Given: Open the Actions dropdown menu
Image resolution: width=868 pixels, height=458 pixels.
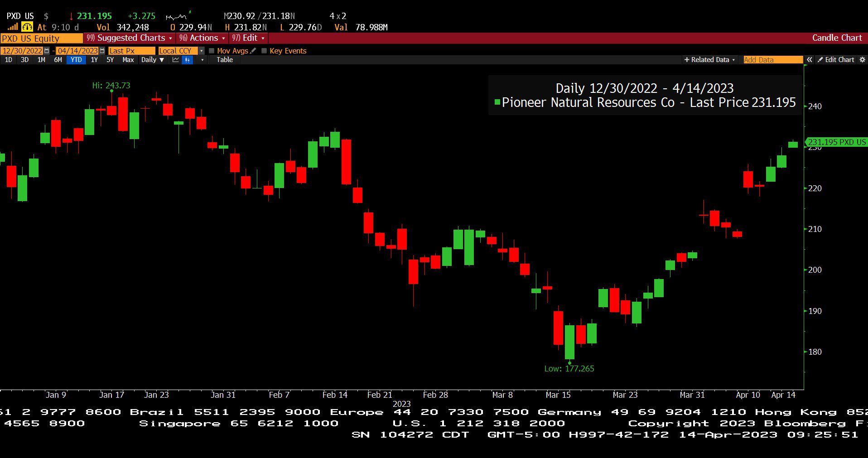Looking at the screenshot, I should pos(202,38).
